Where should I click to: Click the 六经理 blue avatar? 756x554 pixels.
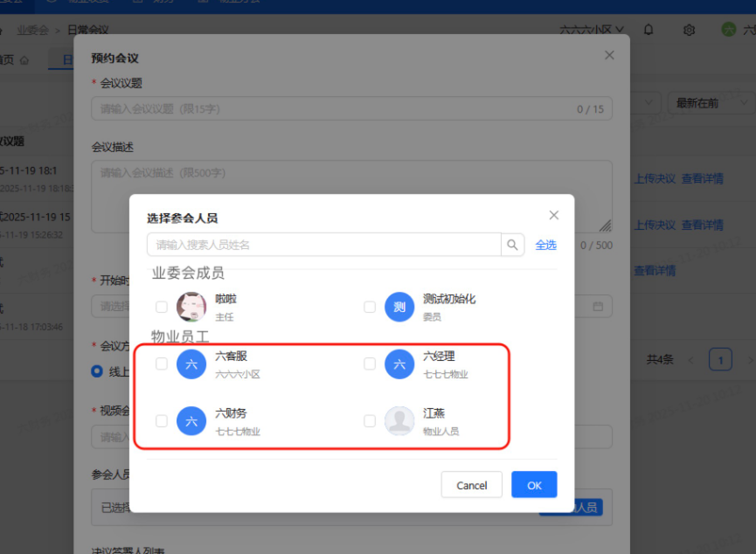coord(399,364)
